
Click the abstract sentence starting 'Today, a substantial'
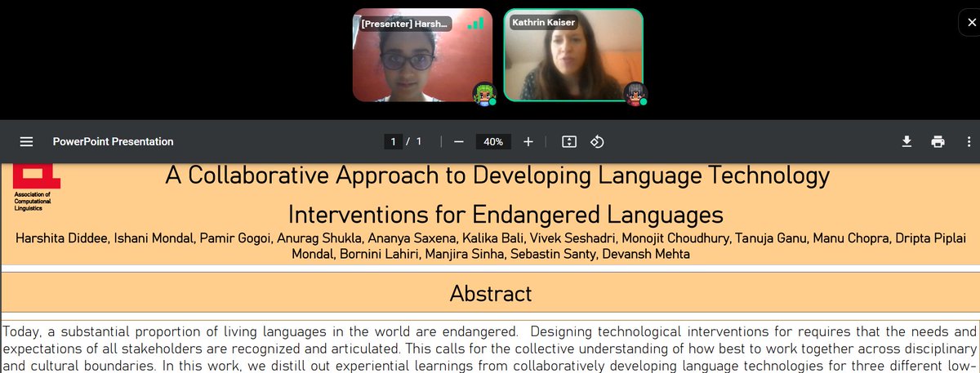[259, 332]
